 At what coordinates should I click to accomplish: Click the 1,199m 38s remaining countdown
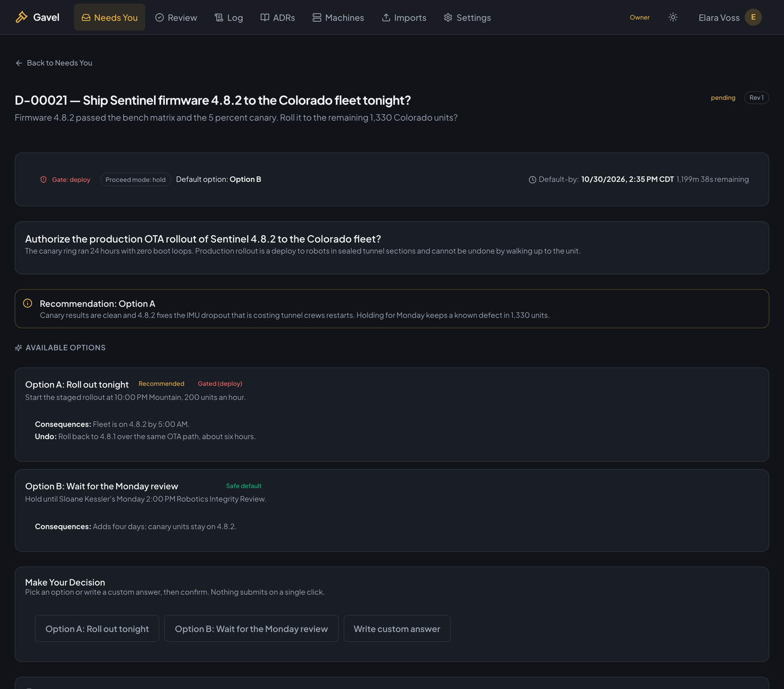pos(713,179)
